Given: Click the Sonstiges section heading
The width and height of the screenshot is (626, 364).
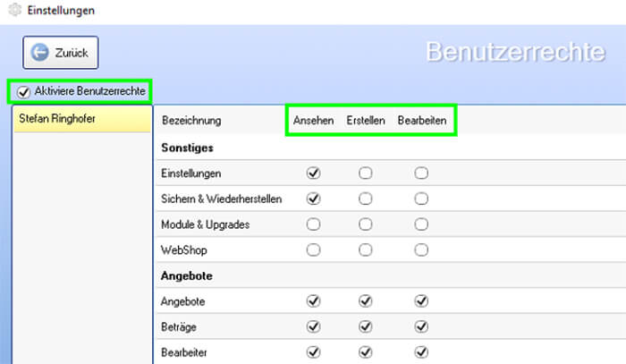Looking at the screenshot, I should pos(187,148).
